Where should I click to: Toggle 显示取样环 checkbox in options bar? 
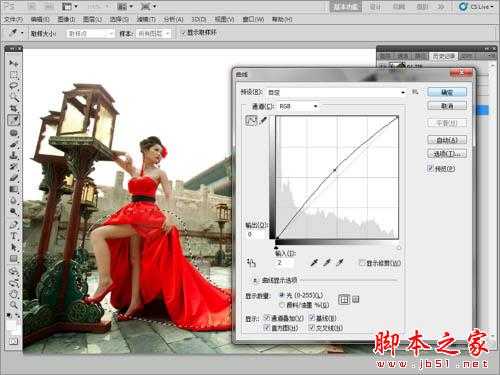click(183, 33)
